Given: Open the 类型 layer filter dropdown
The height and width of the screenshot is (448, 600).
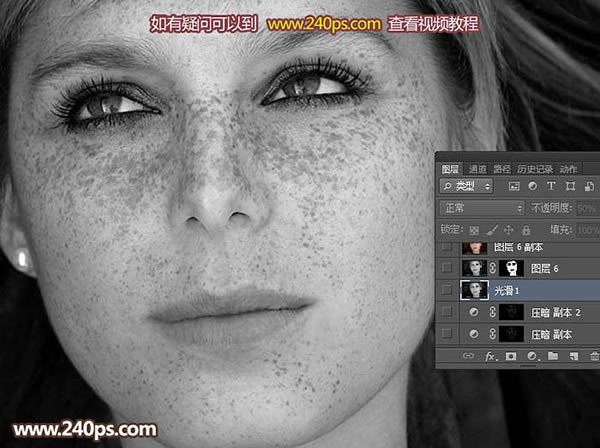Looking at the screenshot, I should point(466,186).
